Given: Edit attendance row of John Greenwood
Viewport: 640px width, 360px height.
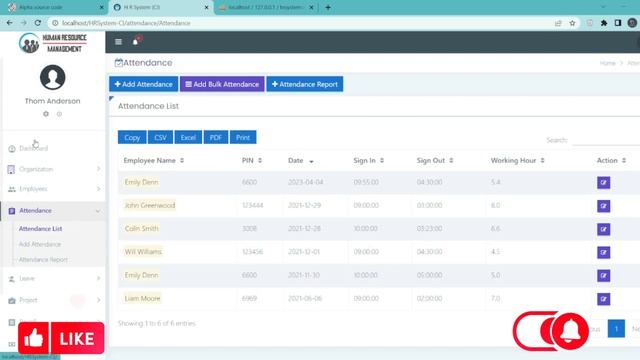Looking at the screenshot, I should 603,206.
